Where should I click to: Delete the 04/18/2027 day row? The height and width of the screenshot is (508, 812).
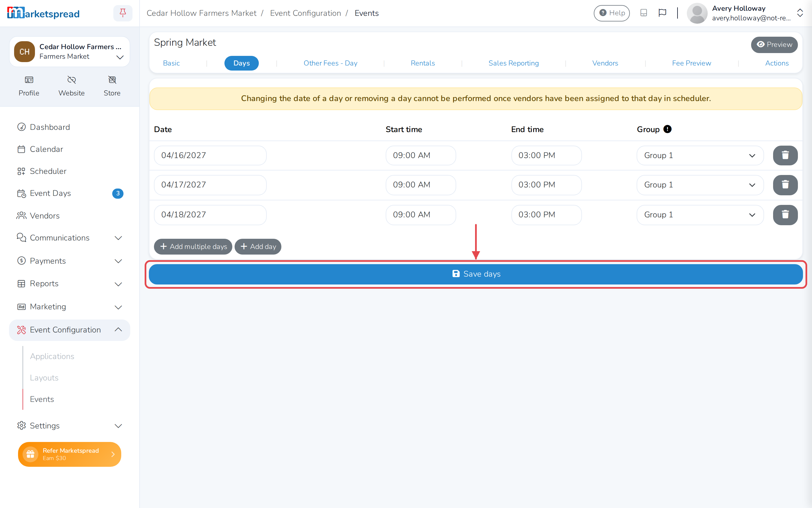click(x=785, y=215)
